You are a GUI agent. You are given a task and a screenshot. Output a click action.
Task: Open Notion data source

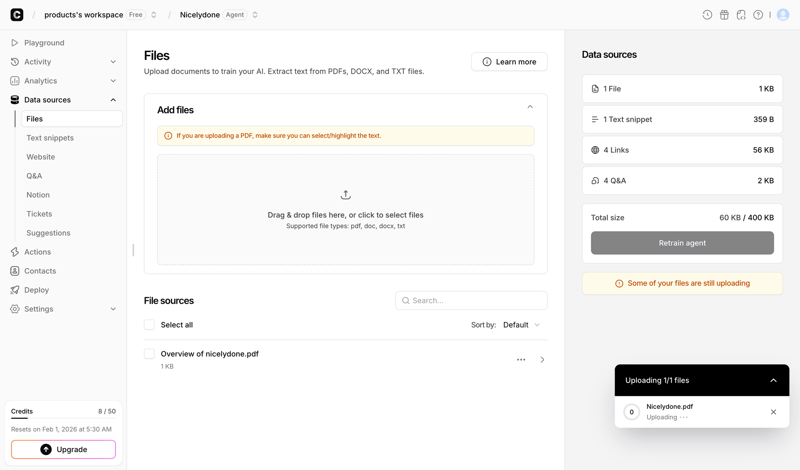[38, 195]
